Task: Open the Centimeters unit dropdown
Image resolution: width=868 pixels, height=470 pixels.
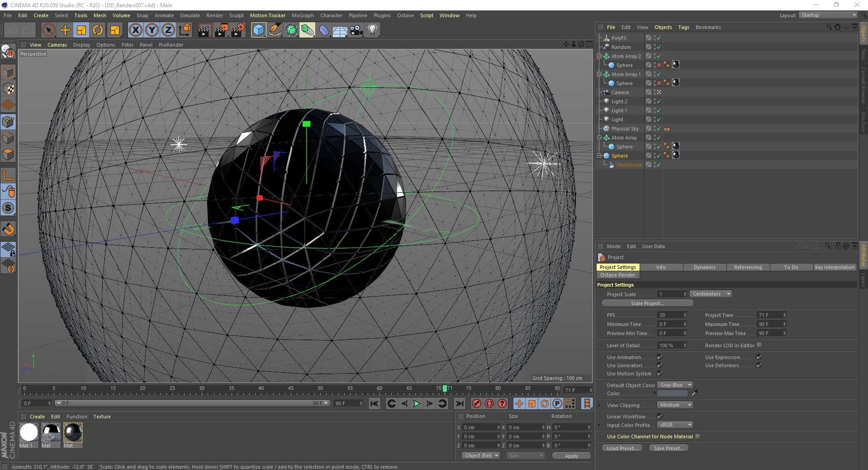Action: tap(711, 294)
